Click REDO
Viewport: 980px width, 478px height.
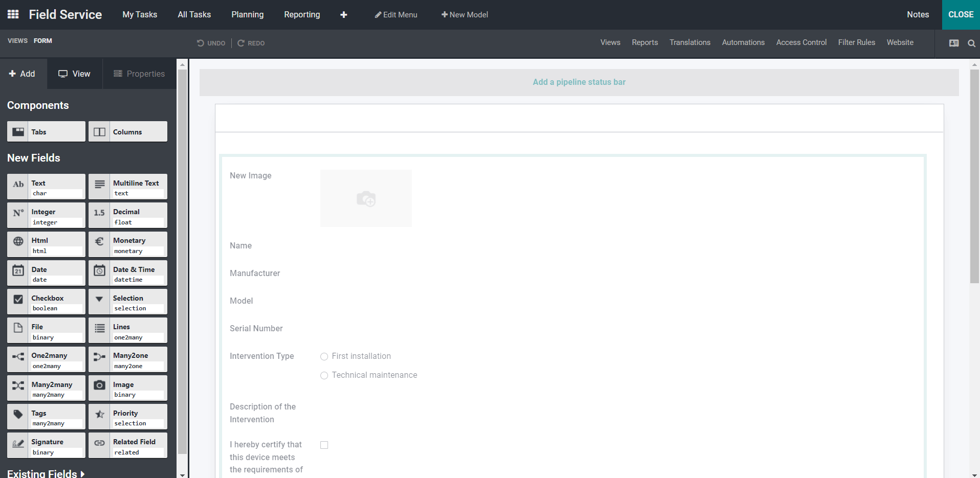[251, 43]
